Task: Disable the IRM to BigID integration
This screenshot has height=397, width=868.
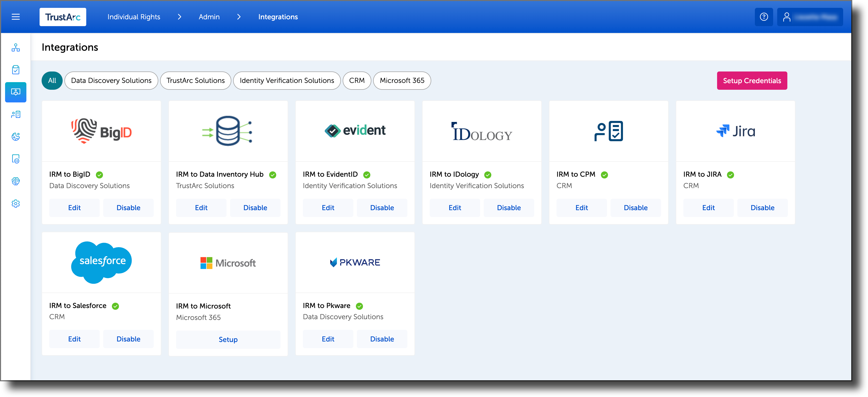Action: click(128, 208)
